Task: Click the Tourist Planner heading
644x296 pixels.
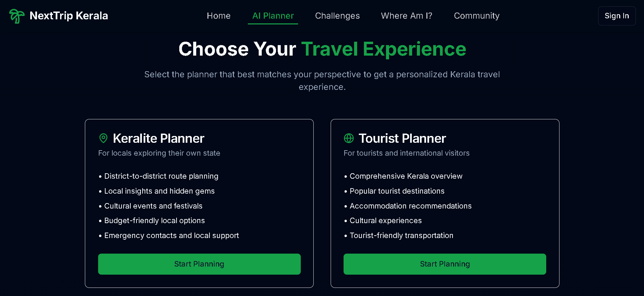Action: [403, 138]
